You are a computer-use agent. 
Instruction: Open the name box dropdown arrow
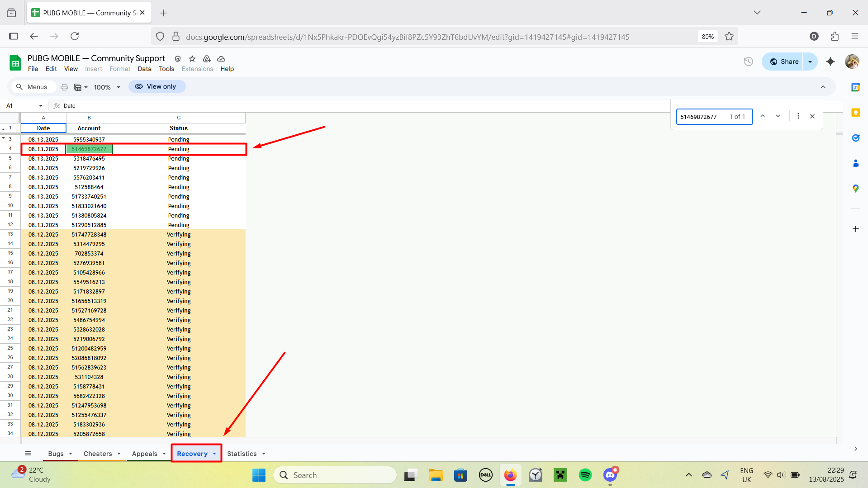tap(40, 106)
